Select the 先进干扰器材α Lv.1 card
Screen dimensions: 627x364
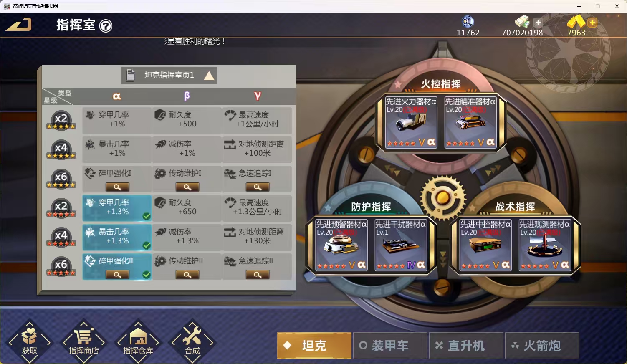[x=401, y=245]
